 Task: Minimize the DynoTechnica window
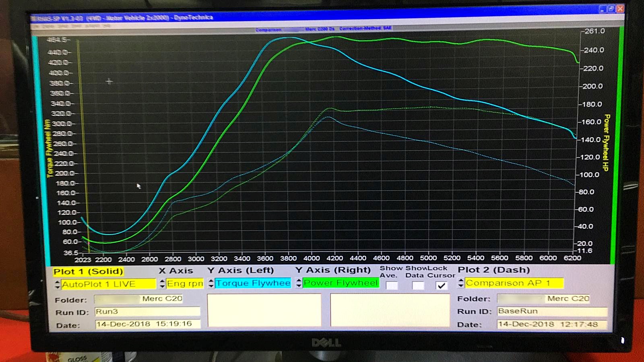tap(602, 9)
